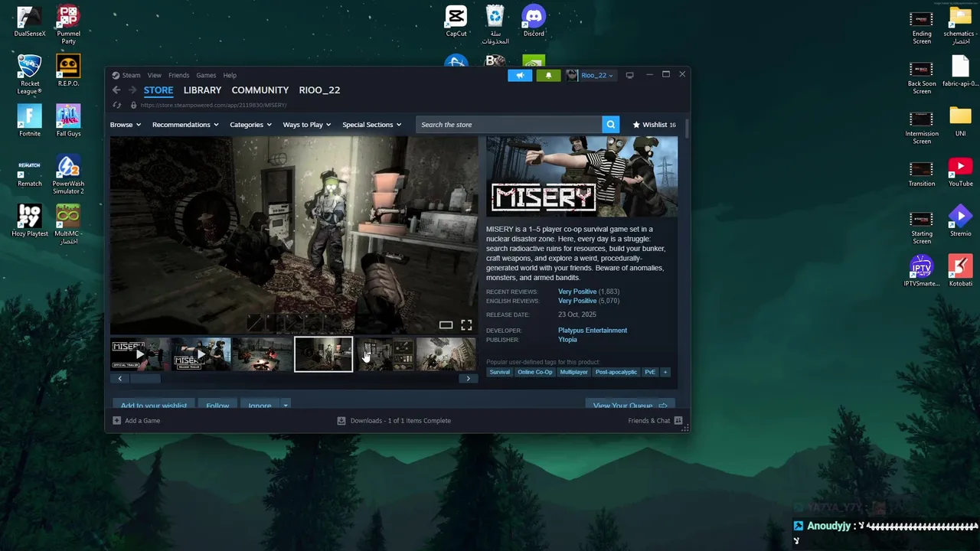The width and height of the screenshot is (980, 551).
Task: Select the Fall Guys desktop icon
Action: tap(68, 121)
